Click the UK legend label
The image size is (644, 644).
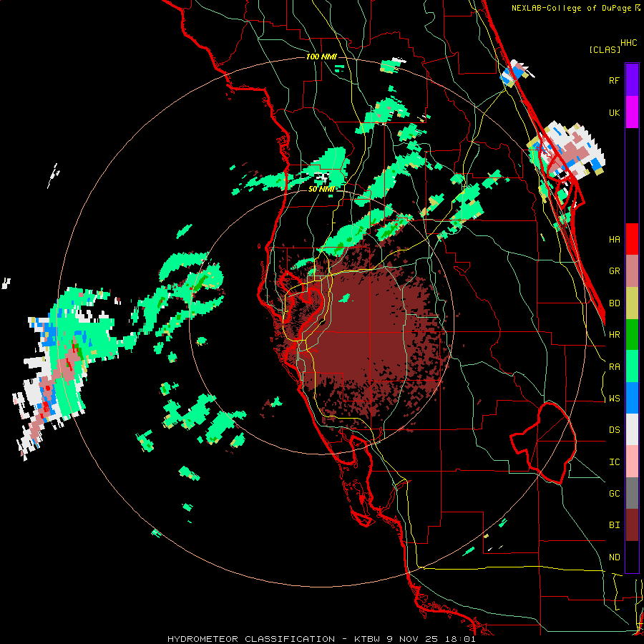[614, 112]
